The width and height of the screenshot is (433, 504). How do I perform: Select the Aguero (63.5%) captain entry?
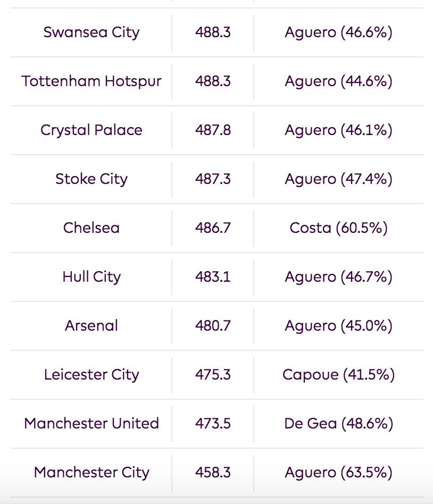pos(338,472)
